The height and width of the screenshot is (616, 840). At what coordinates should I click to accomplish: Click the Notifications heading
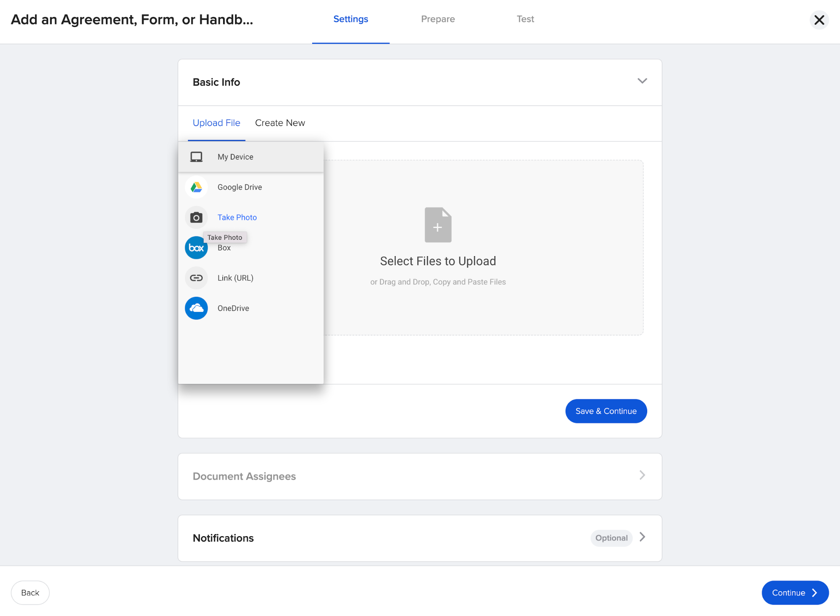point(223,538)
